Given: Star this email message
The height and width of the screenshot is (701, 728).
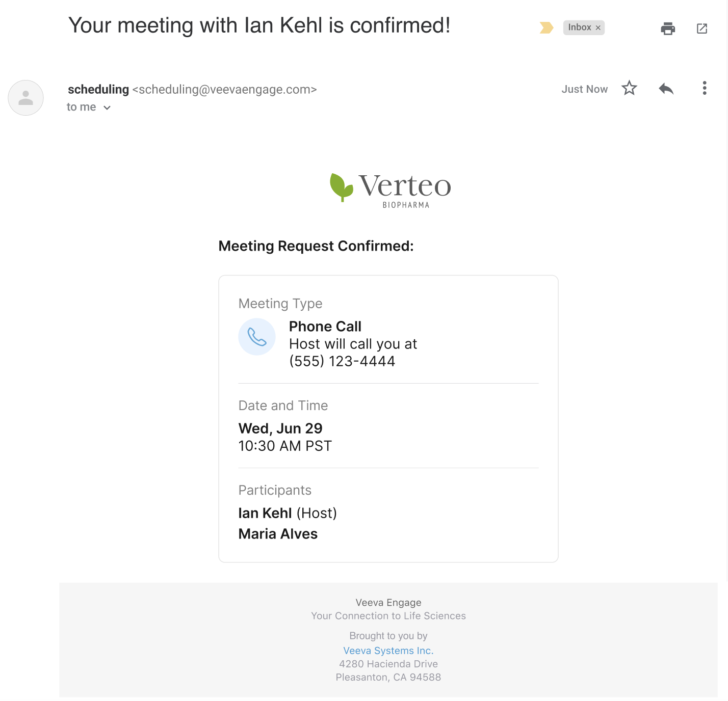Looking at the screenshot, I should click(x=630, y=88).
